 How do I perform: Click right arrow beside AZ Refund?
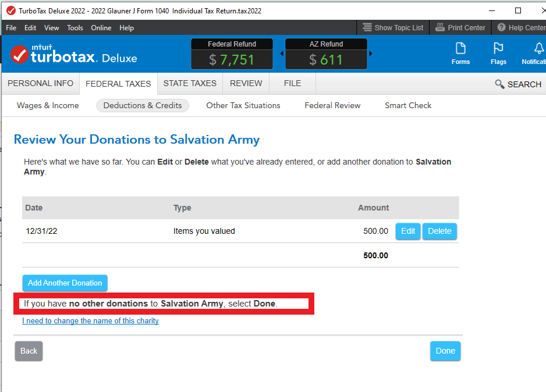click(370, 54)
